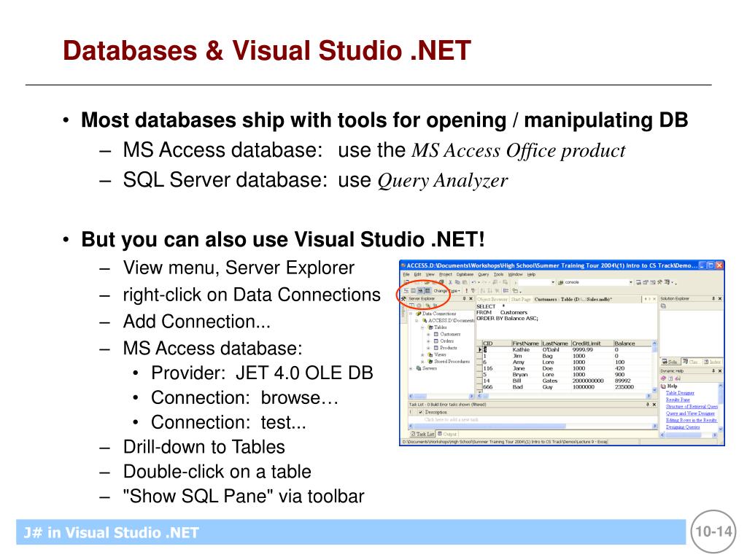The image size is (747, 560).
Task: Collapse the ACCESS connection node
Action: 417,321
